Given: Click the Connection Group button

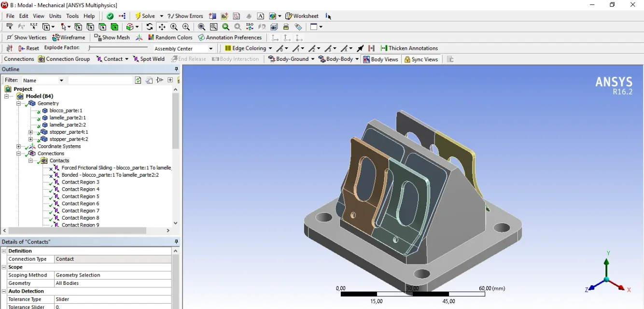Looking at the screenshot, I should [64, 59].
